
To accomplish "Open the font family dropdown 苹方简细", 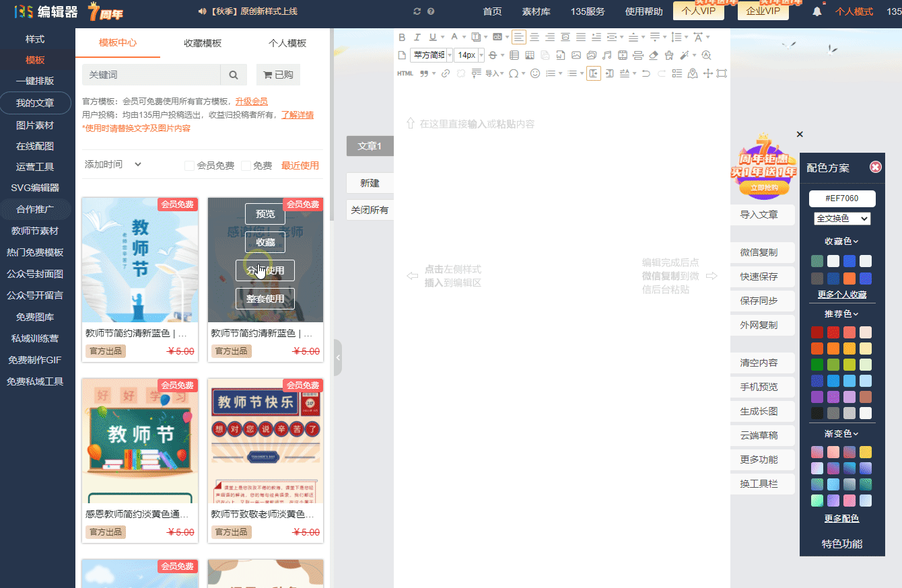I will (431, 55).
